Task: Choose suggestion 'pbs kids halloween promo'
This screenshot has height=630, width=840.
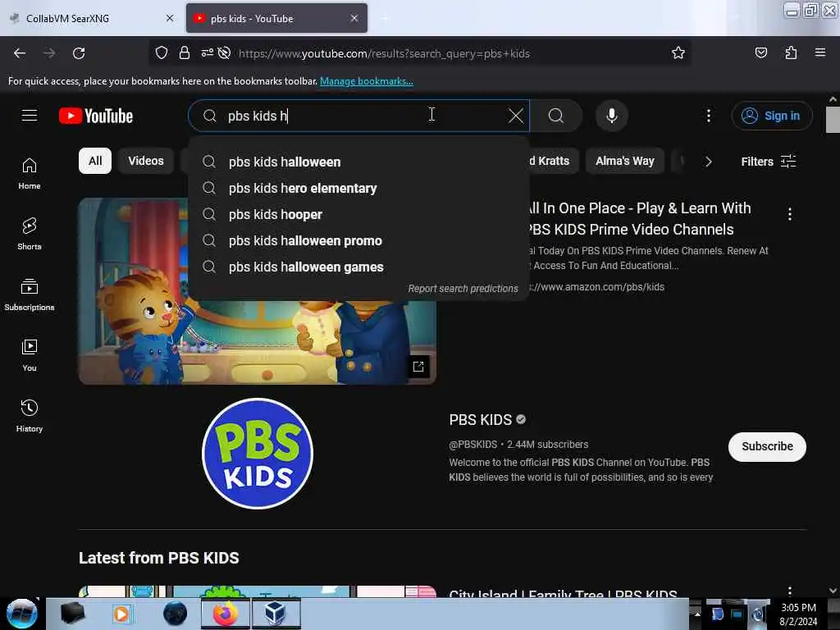Action: (359, 240)
